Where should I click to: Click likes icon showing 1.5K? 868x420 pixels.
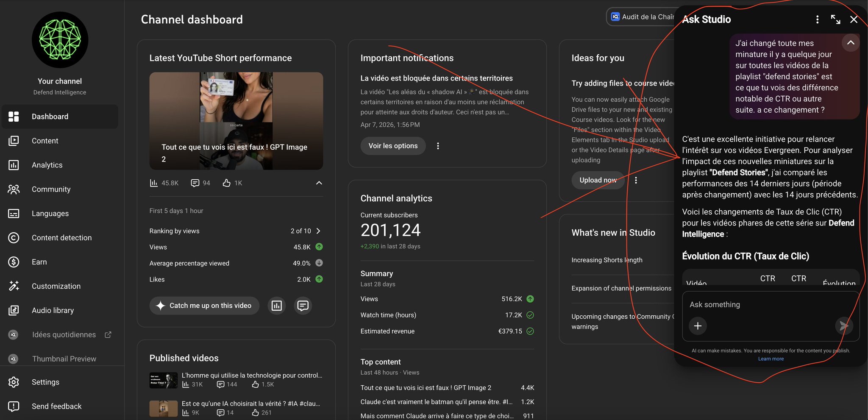click(x=255, y=384)
